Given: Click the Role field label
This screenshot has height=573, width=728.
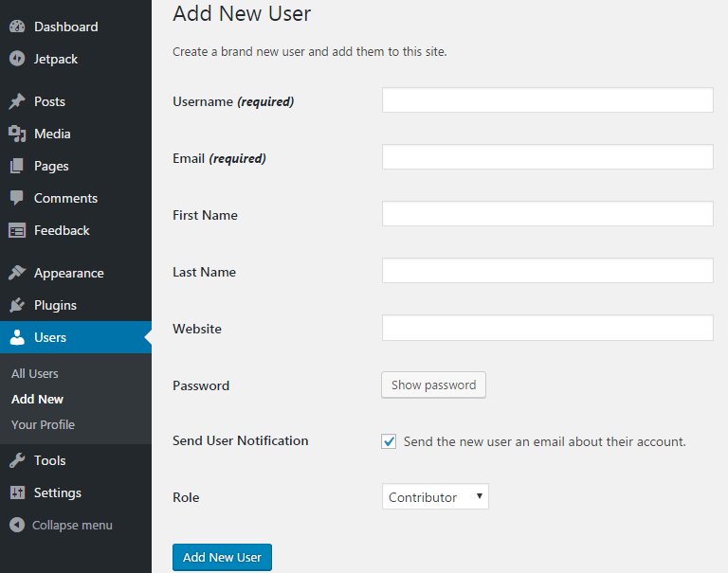Looking at the screenshot, I should point(186,497).
